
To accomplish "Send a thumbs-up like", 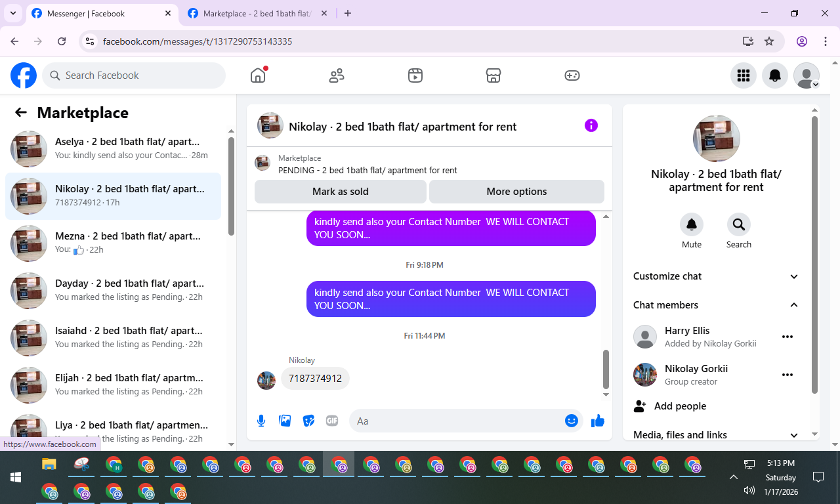I will [598, 421].
